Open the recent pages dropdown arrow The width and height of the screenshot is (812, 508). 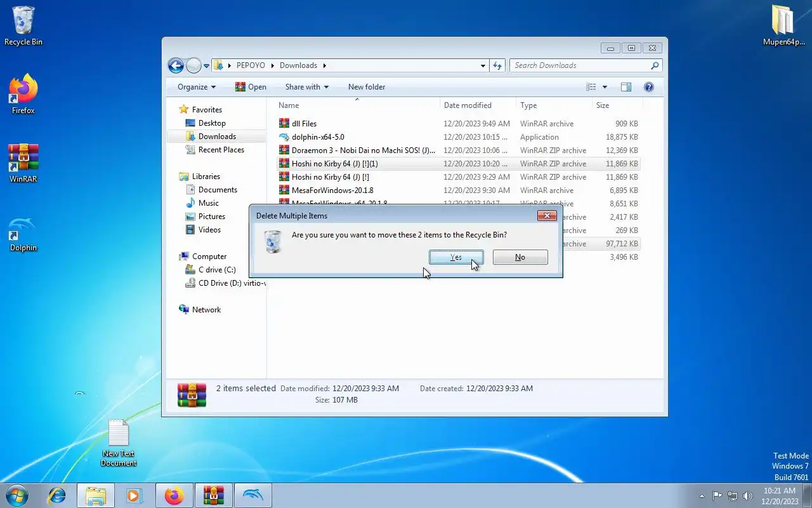pyautogui.click(x=207, y=65)
